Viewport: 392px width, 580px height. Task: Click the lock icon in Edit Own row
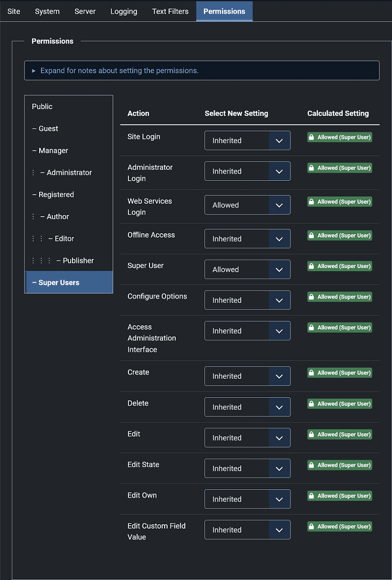(311, 496)
